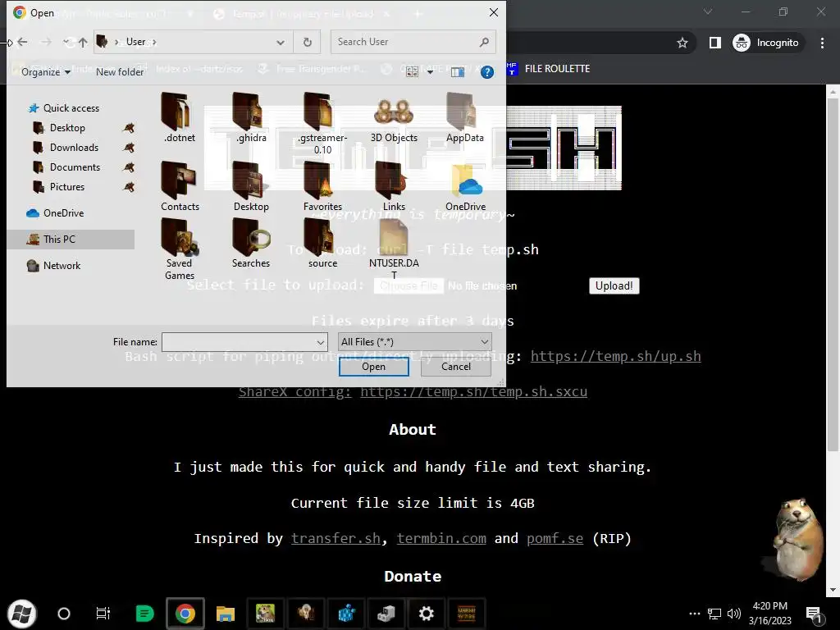Open File Explorer from taskbar
Screen dimensions: 840x630
(x=226, y=614)
